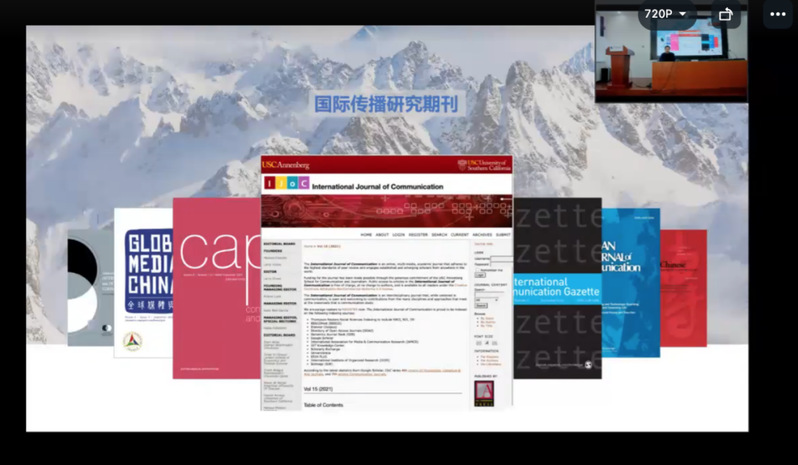Click the Global Media China journal cover
Screen dimensions: 798x465
click(144, 283)
